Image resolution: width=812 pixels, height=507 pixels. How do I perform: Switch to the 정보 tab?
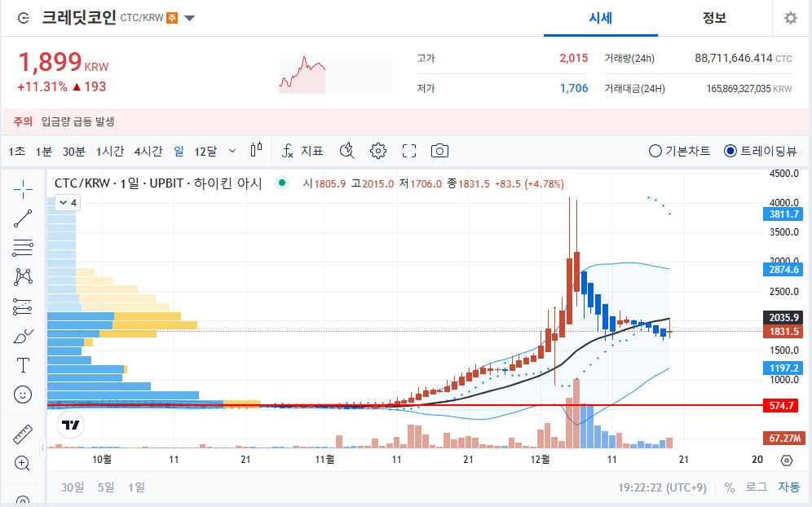(x=714, y=18)
